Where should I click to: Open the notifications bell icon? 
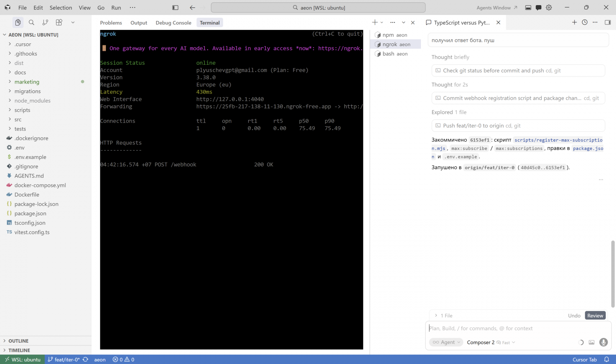pos(607,359)
